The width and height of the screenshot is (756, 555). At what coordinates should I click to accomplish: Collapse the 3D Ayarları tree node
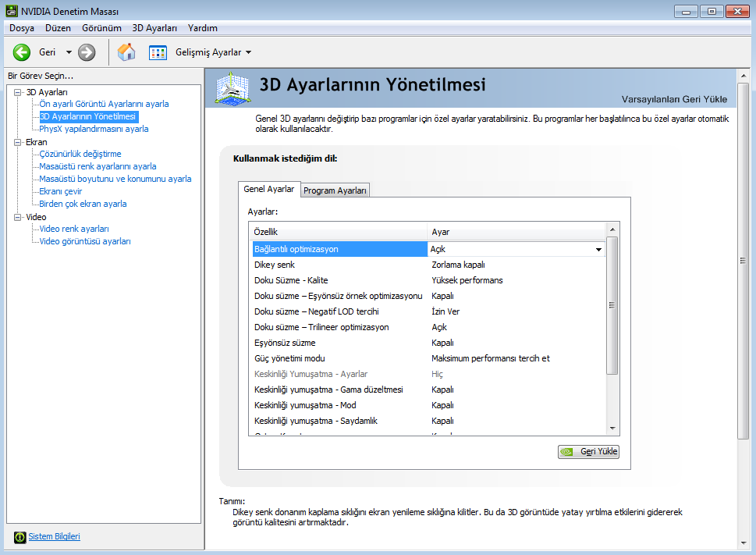(18, 92)
